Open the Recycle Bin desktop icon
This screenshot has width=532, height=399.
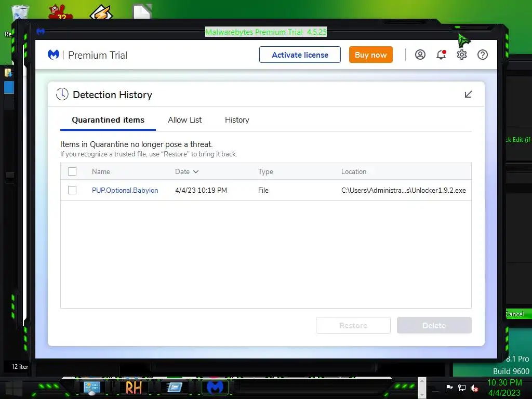pos(20,13)
